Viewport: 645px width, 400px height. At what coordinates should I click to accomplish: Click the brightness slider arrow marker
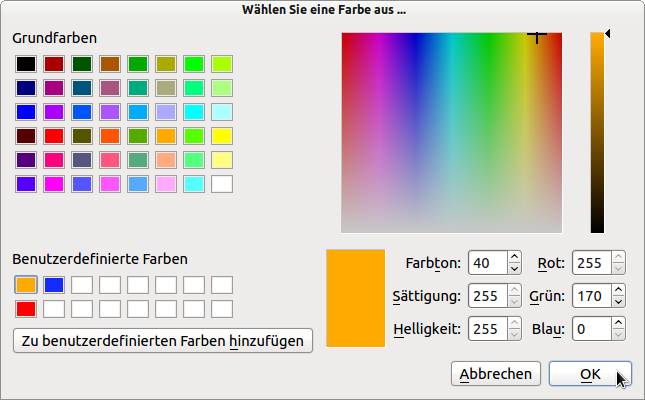click(x=609, y=35)
